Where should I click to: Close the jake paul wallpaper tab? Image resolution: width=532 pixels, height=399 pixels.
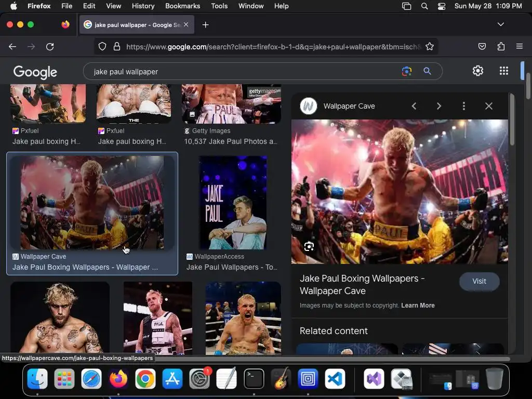pos(186,24)
